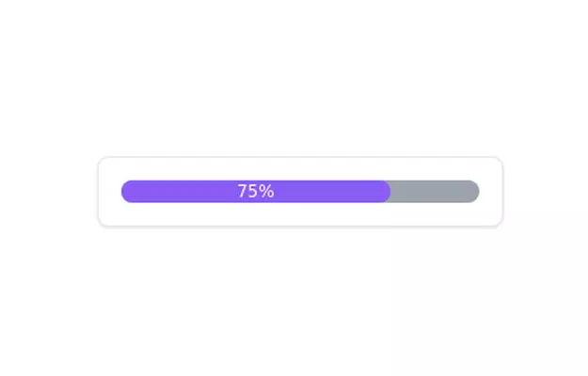Click card padding left of the progress bar
The height and width of the screenshot is (376, 588).
110,191
